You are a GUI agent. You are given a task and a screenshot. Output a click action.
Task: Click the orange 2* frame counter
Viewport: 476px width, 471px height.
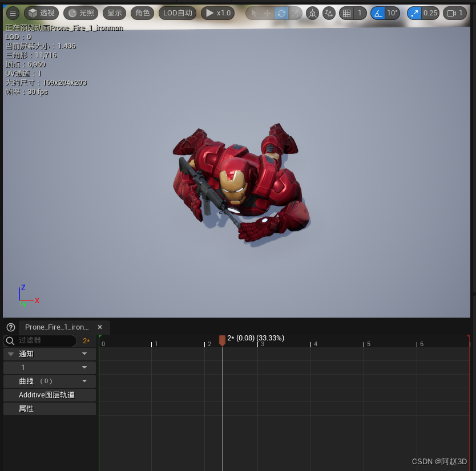pyautogui.click(x=86, y=341)
